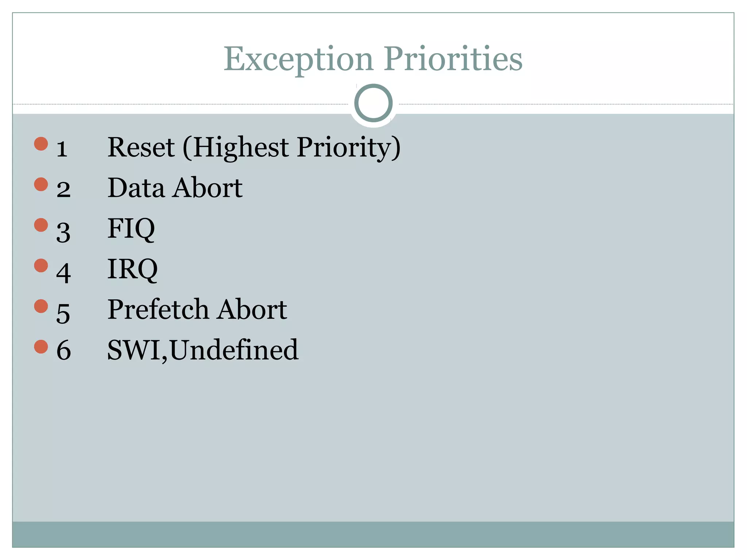This screenshot has height=560, width=747.
Task: Select the orange bullet next to IRQ
Action: [x=41, y=265]
